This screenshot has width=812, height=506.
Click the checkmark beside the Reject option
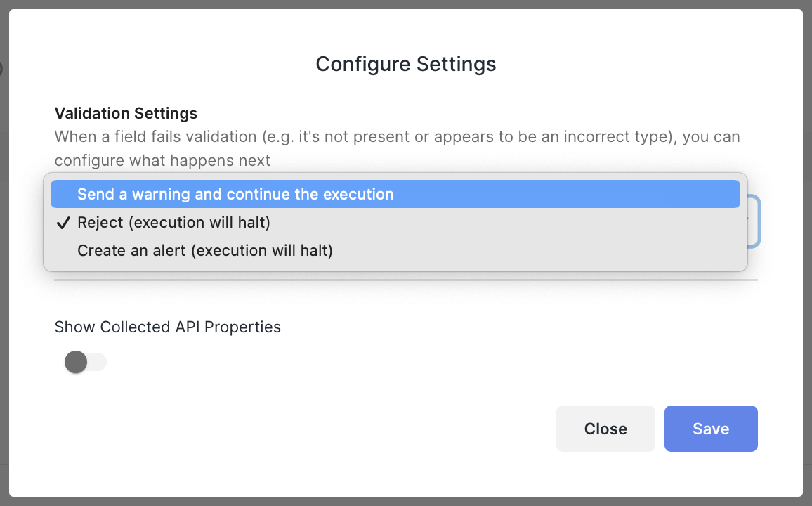[63, 223]
